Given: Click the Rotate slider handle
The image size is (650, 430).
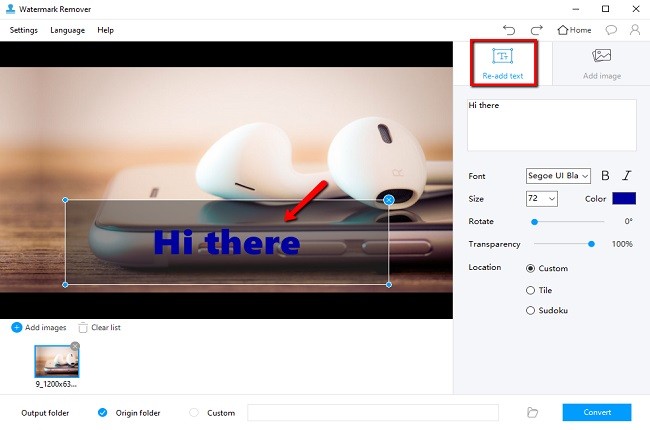Looking at the screenshot, I should (x=534, y=222).
